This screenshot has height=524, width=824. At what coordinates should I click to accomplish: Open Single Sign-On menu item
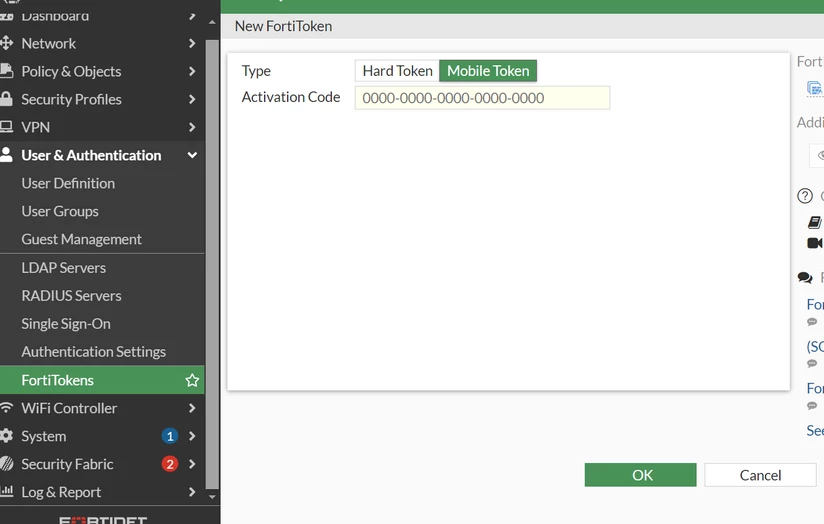(x=102, y=323)
